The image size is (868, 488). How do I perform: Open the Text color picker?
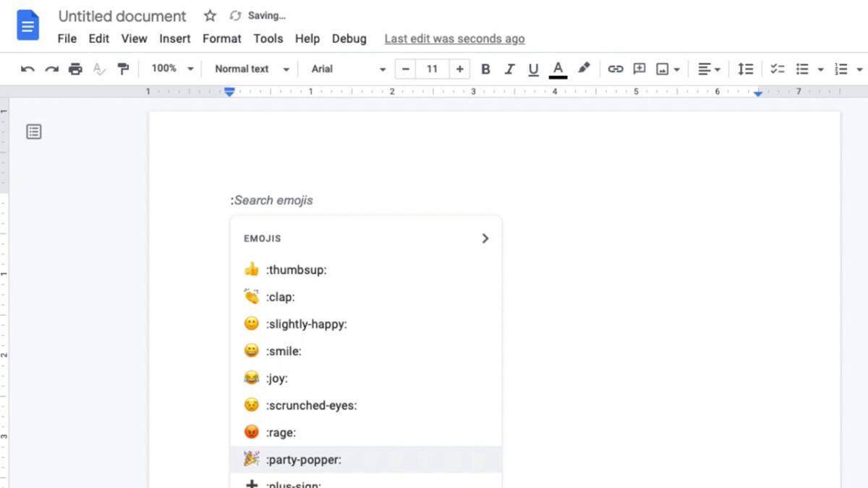click(558, 69)
